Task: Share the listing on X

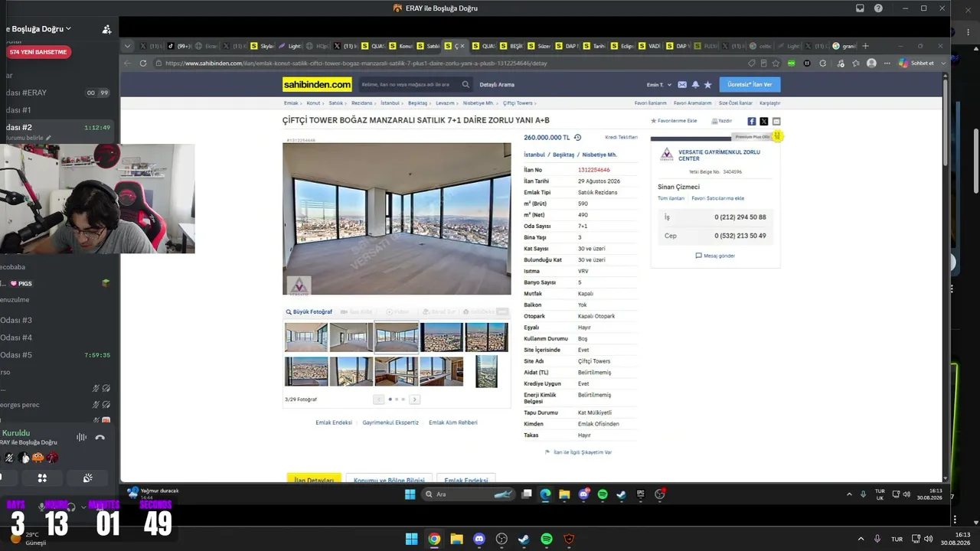Action: click(x=764, y=121)
